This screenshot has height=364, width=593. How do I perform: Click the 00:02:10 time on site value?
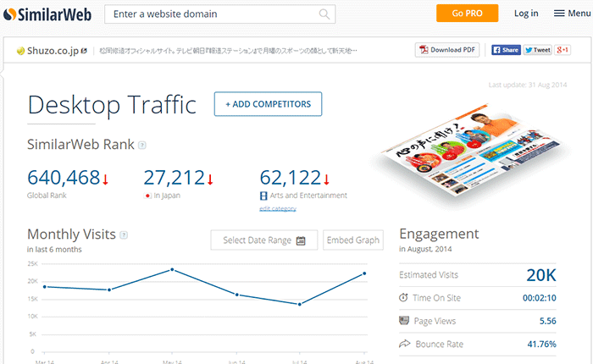540,298
